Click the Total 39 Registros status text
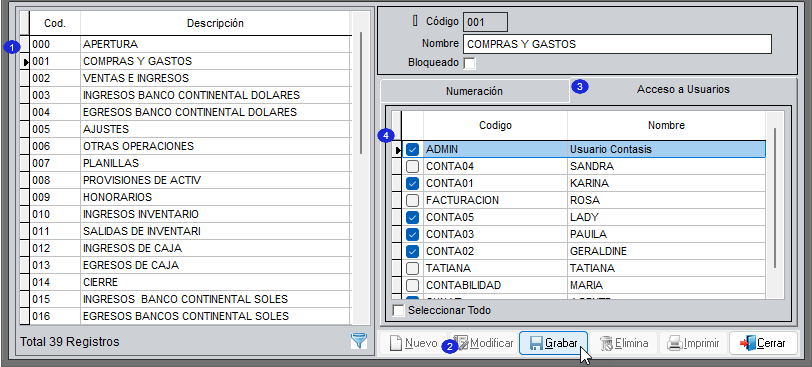Image resolution: width=812 pixels, height=367 pixels. [x=69, y=342]
